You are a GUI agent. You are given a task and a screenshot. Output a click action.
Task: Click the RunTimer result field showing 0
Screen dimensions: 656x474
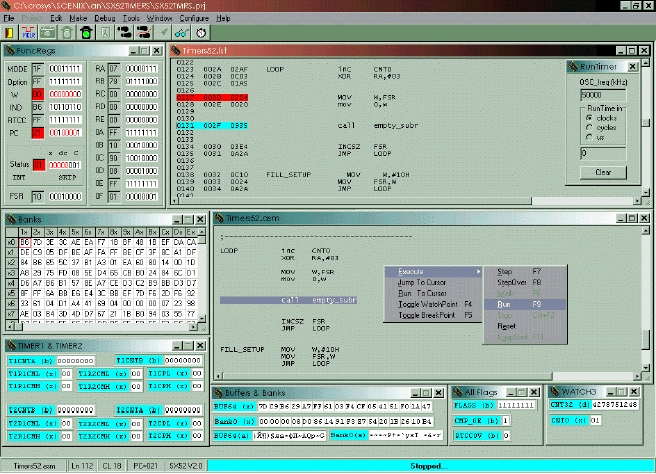tap(603, 153)
